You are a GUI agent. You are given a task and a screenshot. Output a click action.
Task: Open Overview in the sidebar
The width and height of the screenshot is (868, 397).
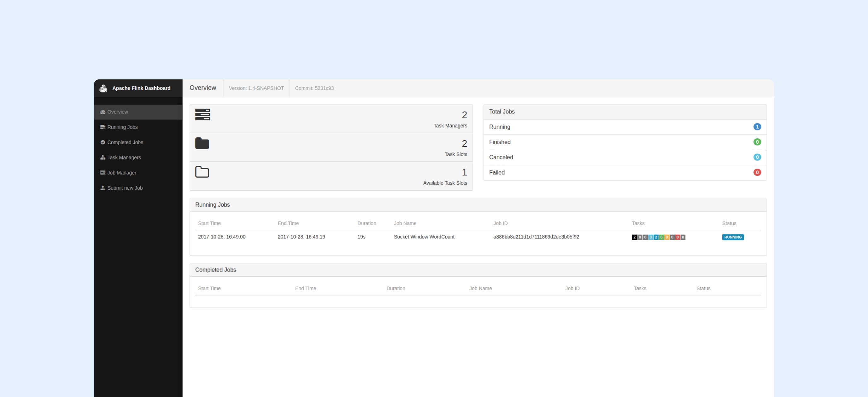pyautogui.click(x=138, y=112)
